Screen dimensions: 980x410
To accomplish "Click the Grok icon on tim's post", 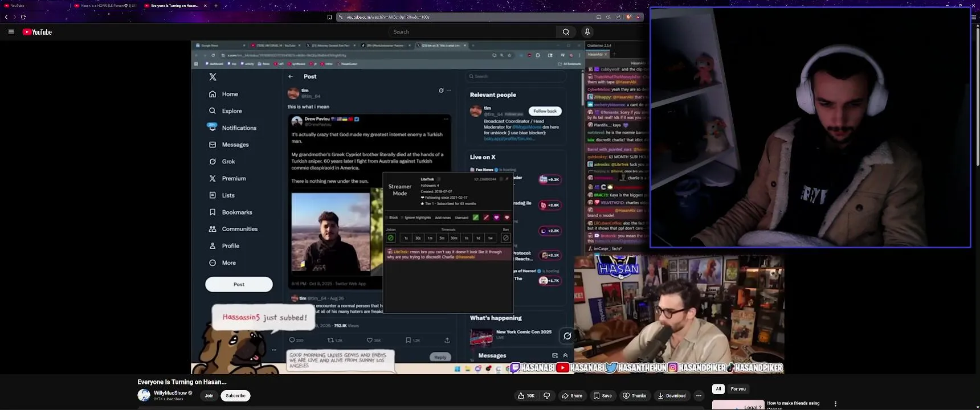I will 441,91.
